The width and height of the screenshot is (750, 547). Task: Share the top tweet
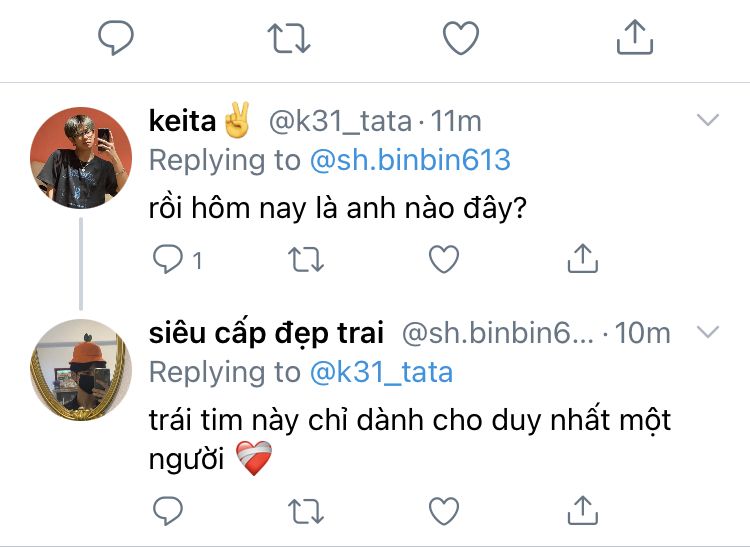pyautogui.click(x=634, y=38)
